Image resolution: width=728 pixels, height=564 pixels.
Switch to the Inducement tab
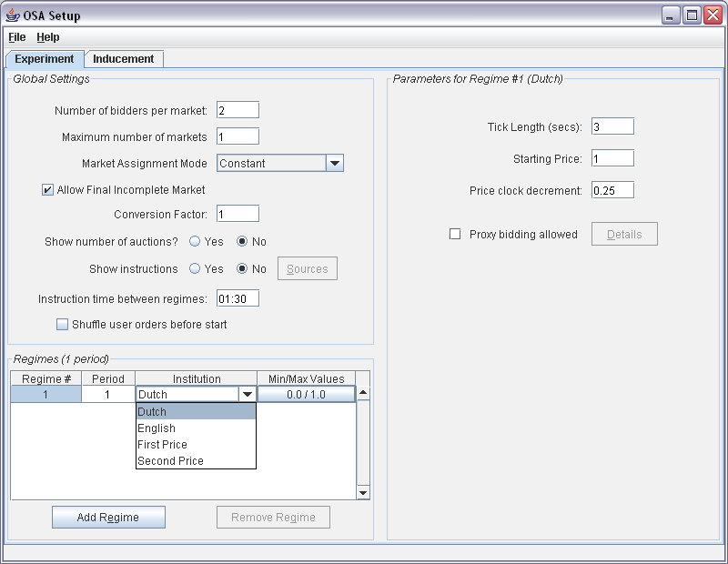[x=124, y=59]
